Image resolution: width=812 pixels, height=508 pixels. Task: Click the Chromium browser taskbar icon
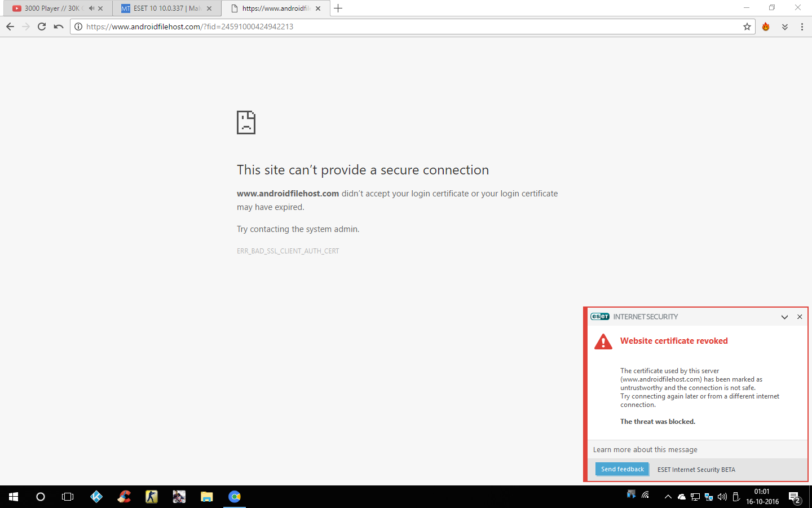click(235, 497)
